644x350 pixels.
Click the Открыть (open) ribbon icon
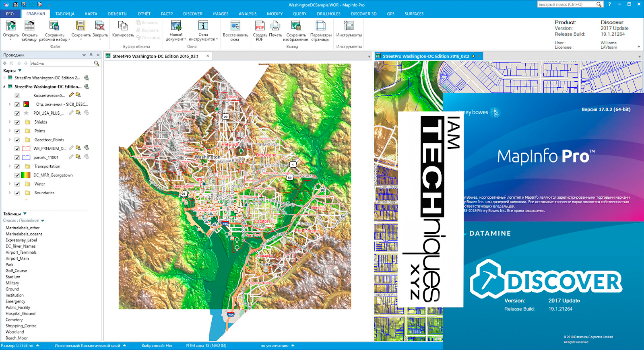click(11, 26)
